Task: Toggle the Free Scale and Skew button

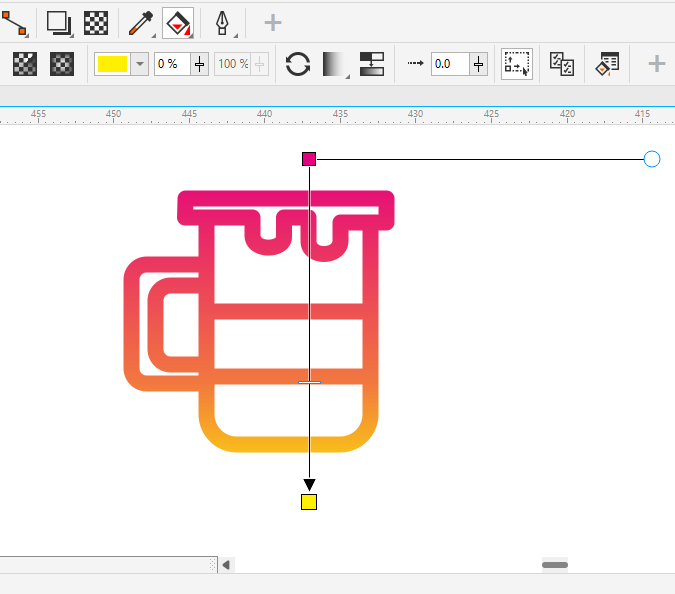Action: pyautogui.click(x=517, y=64)
